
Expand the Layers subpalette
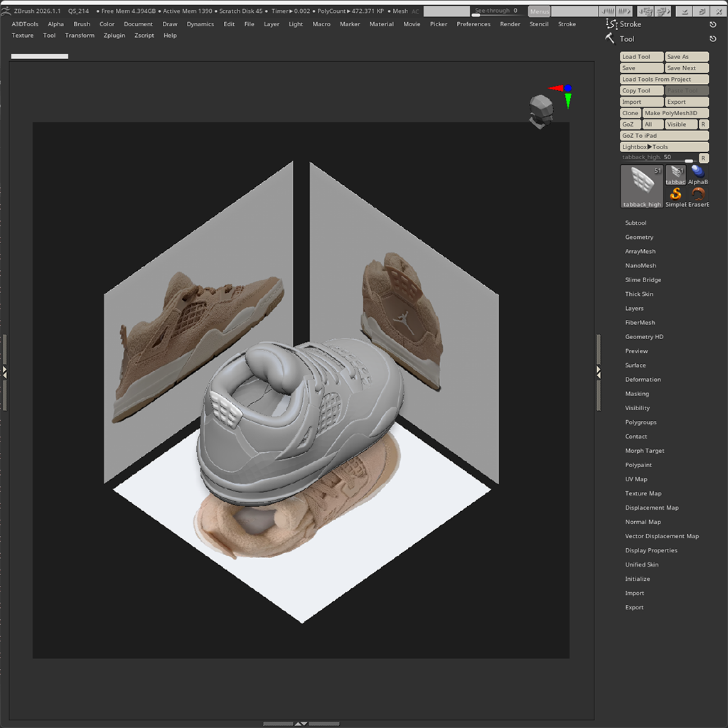pos(634,309)
